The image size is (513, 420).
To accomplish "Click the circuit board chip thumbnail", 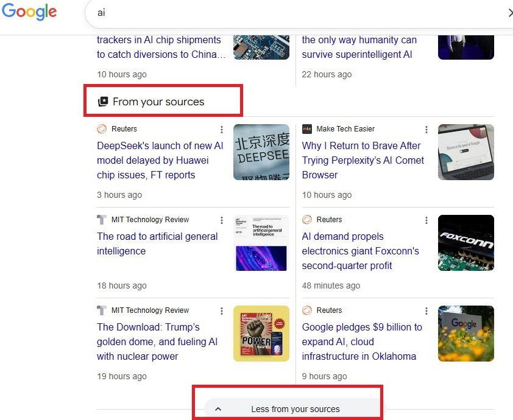I will [261, 47].
